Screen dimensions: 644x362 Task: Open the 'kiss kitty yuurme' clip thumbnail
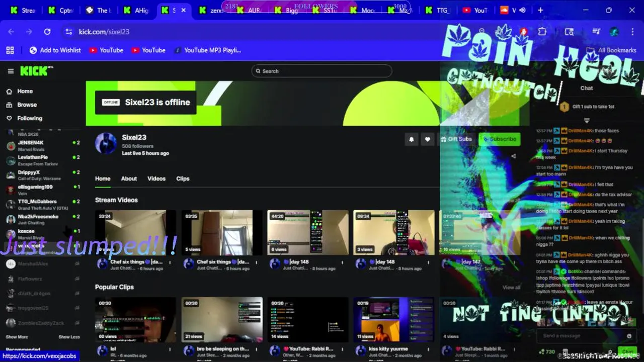(394, 320)
